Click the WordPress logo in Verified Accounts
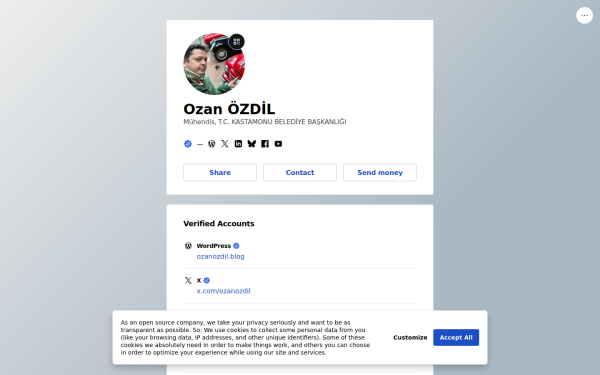This screenshot has width=600, height=375. click(188, 246)
